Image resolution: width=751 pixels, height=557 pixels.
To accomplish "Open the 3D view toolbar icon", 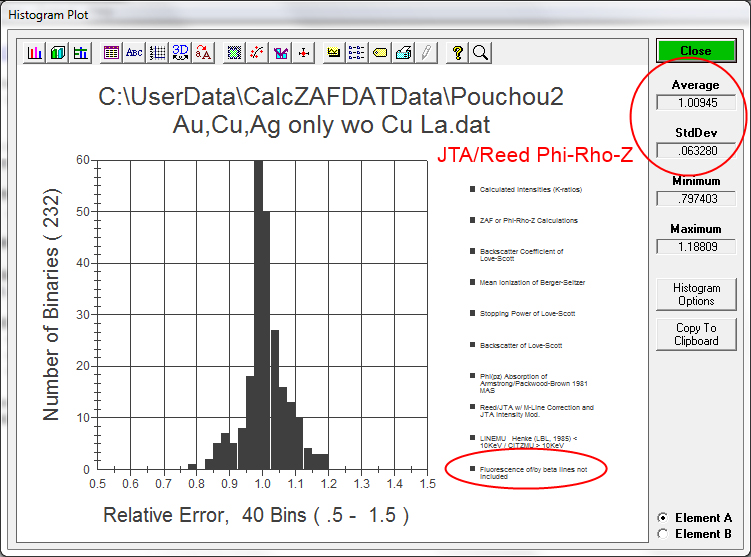I will tap(181, 52).
